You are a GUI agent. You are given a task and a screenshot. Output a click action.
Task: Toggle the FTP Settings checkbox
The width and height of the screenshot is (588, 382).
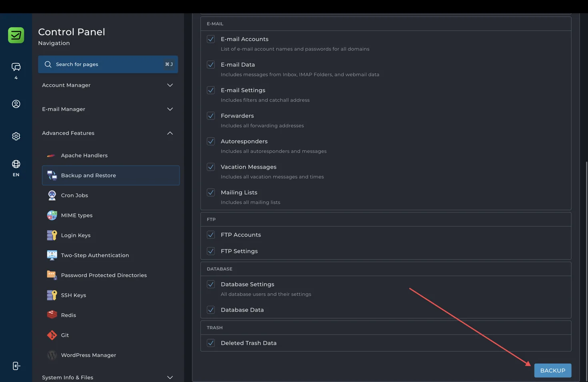211,251
